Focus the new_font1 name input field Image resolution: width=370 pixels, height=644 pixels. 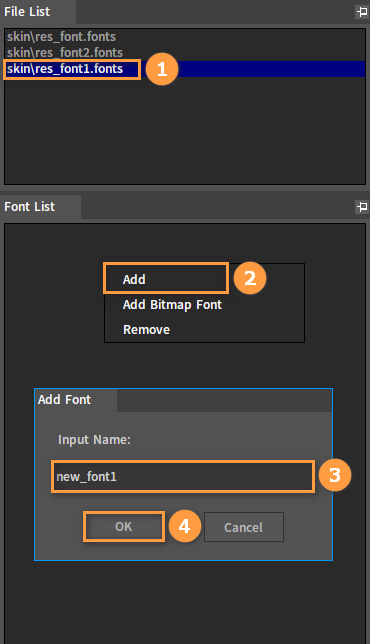(183, 476)
